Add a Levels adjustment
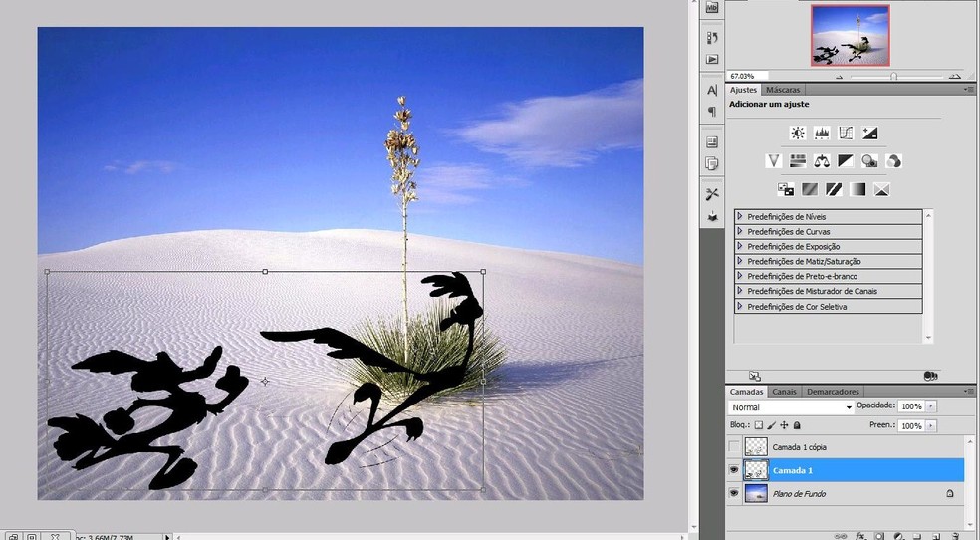Image resolution: width=980 pixels, height=540 pixels. pos(822,133)
